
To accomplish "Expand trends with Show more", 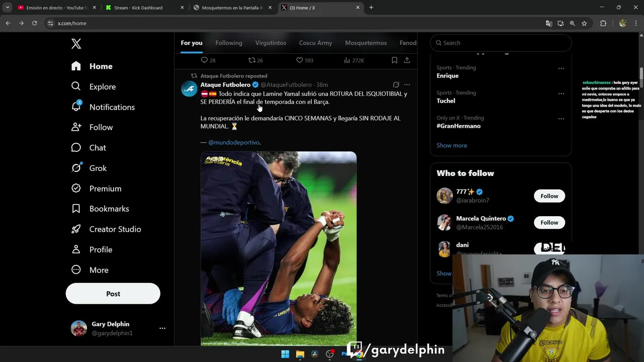I will pos(452,145).
